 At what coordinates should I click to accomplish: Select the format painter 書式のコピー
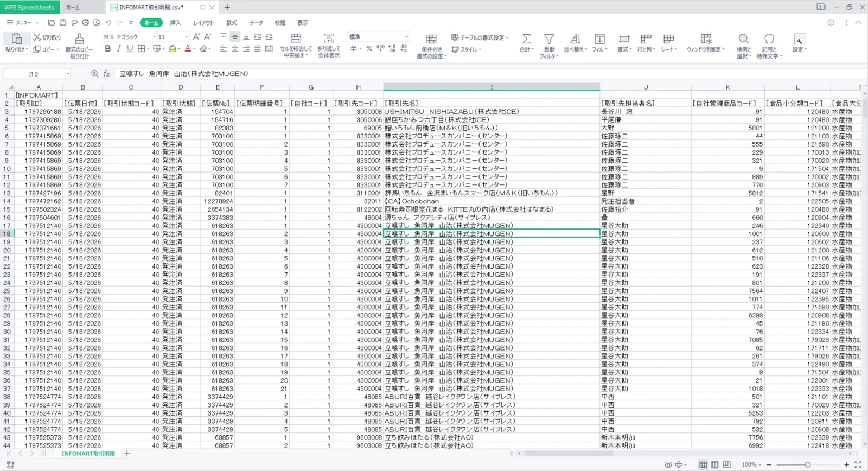(79, 46)
